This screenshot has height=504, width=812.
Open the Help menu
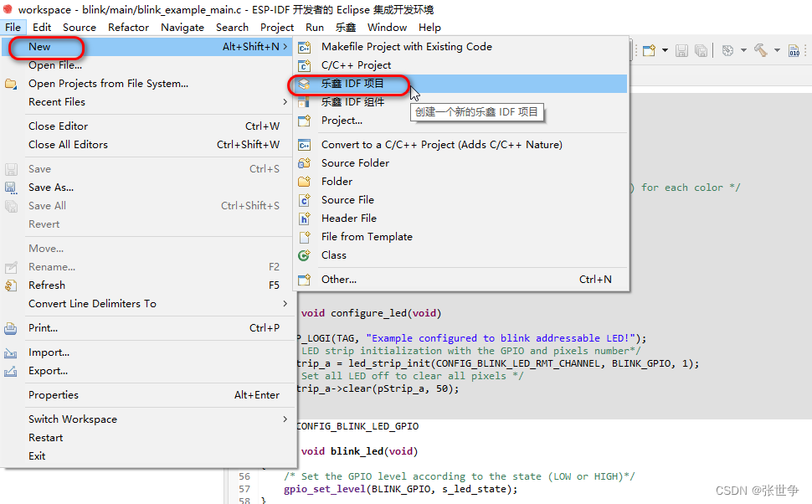pyautogui.click(x=429, y=28)
